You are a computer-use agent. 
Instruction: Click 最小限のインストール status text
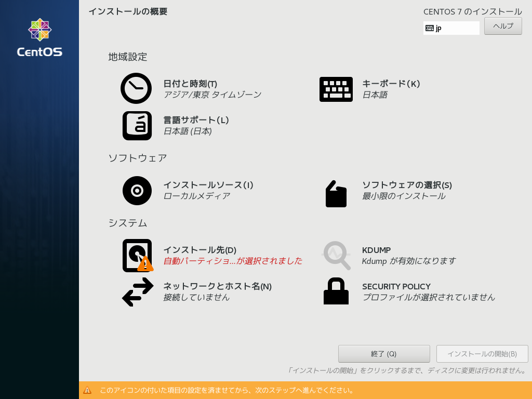[x=404, y=196]
